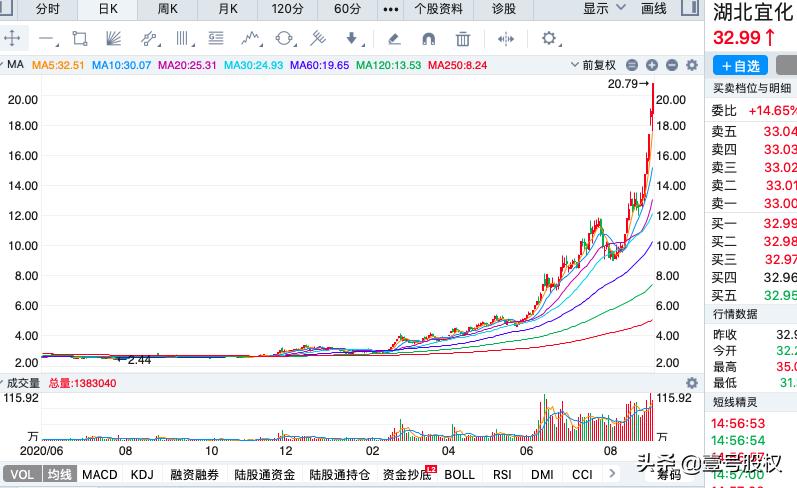Toggle the 均线 overlay button
This screenshot has width=797, height=488.
click(58, 475)
